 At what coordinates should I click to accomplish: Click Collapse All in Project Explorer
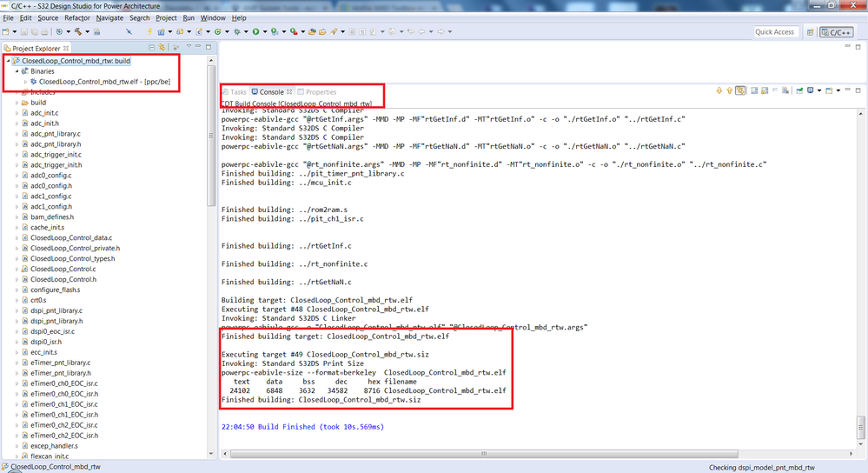[x=152, y=48]
